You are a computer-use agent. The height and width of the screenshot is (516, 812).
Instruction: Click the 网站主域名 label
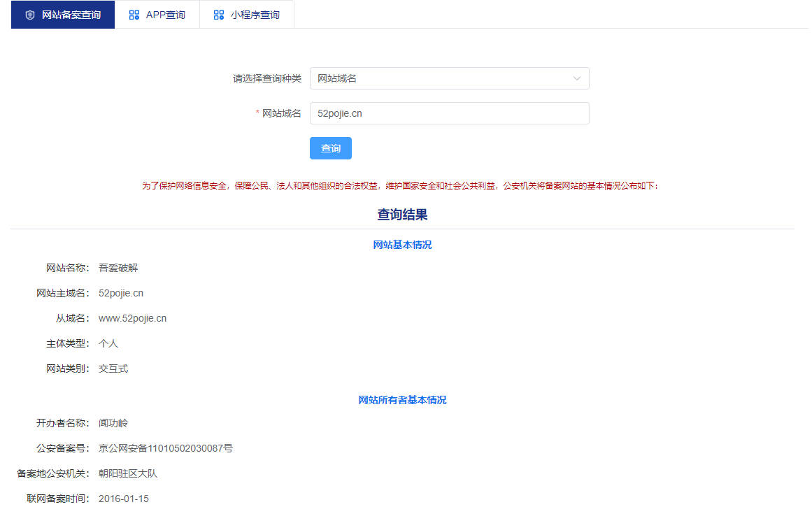(x=63, y=293)
